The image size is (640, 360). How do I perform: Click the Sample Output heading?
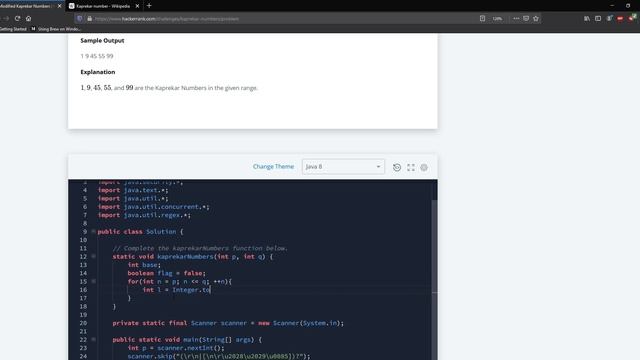102,40
